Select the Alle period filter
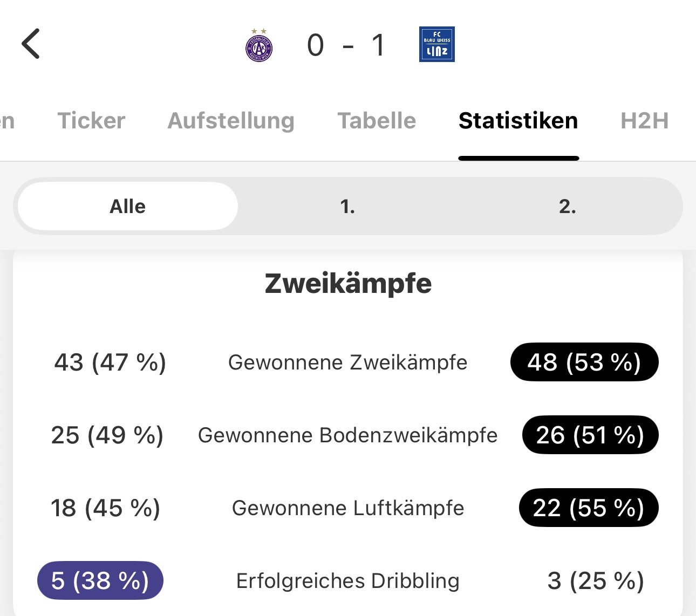 128,207
